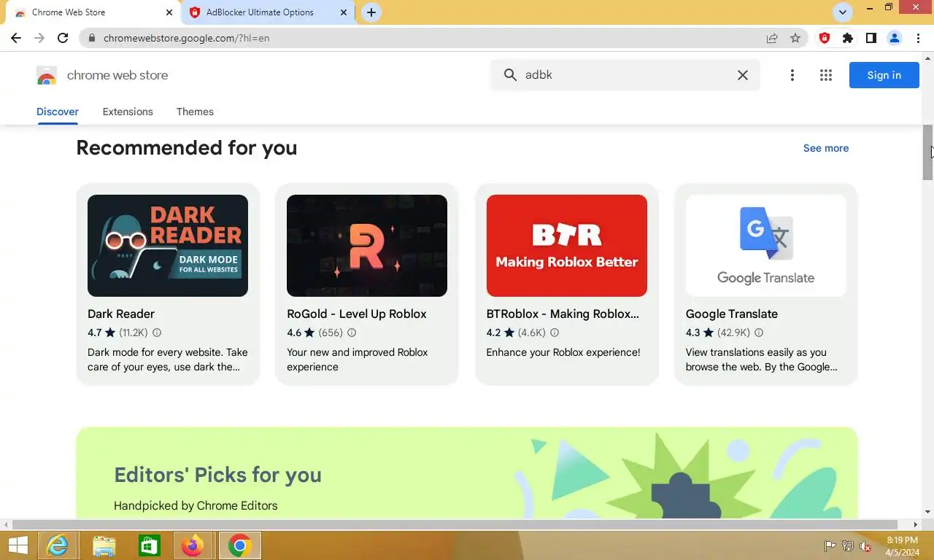Click the scroll up arrow

[928, 57]
